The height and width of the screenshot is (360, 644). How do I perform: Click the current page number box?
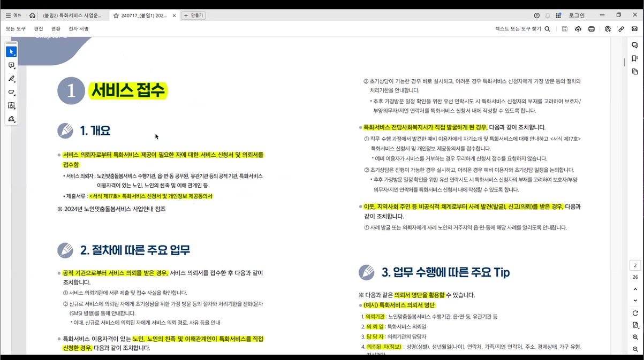[x=635, y=265]
